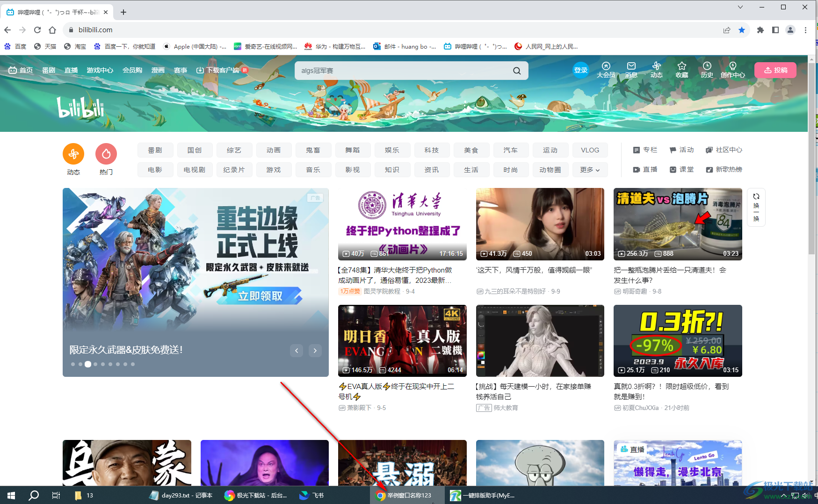Open the 课堂 link
The height and width of the screenshot is (504, 818).
tap(681, 169)
